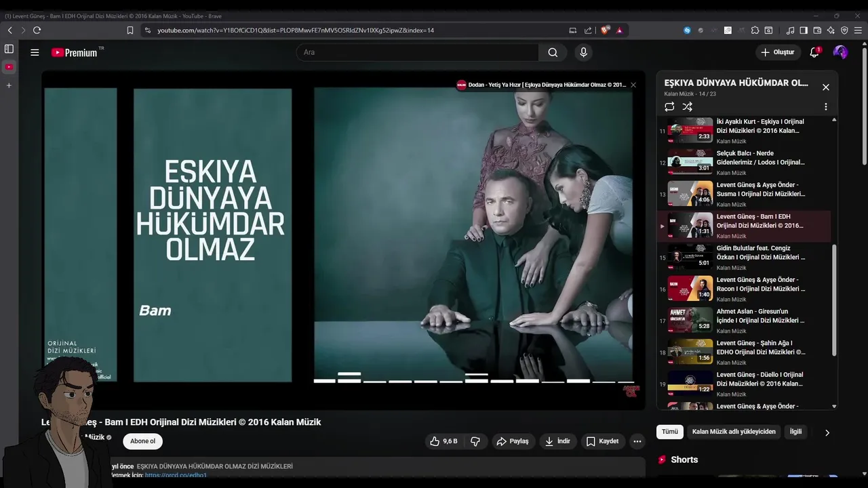
Task: Open the extensions puzzle icon
Action: [755, 30]
